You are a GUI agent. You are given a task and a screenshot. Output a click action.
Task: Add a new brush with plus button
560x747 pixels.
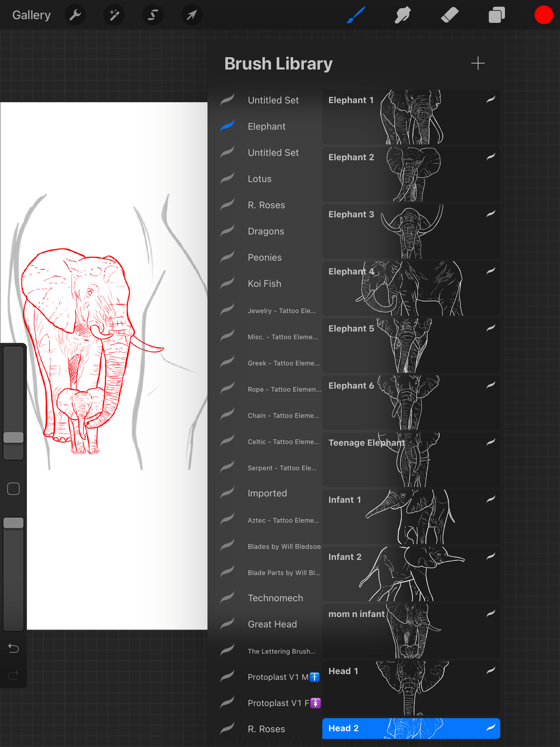pos(478,64)
